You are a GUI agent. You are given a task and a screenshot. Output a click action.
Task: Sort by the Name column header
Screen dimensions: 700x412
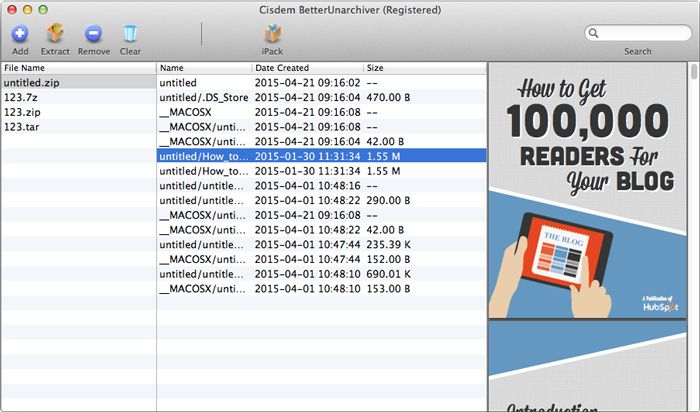[x=204, y=68]
